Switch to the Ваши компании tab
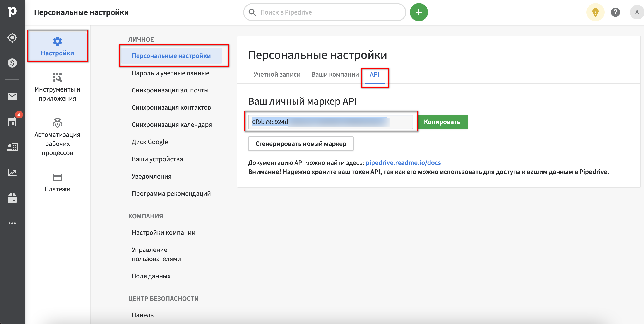Viewport: 644px width, 324px height. [335, 74]
